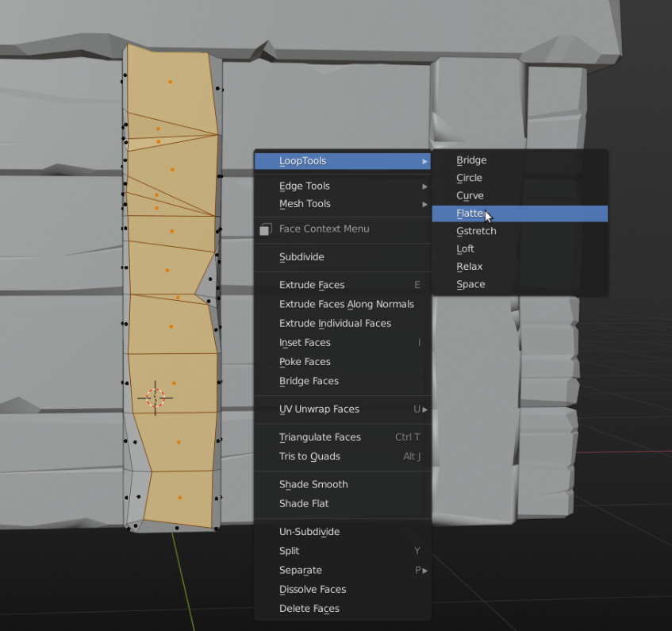Apply Shade Flat

(x=343, y=504)
